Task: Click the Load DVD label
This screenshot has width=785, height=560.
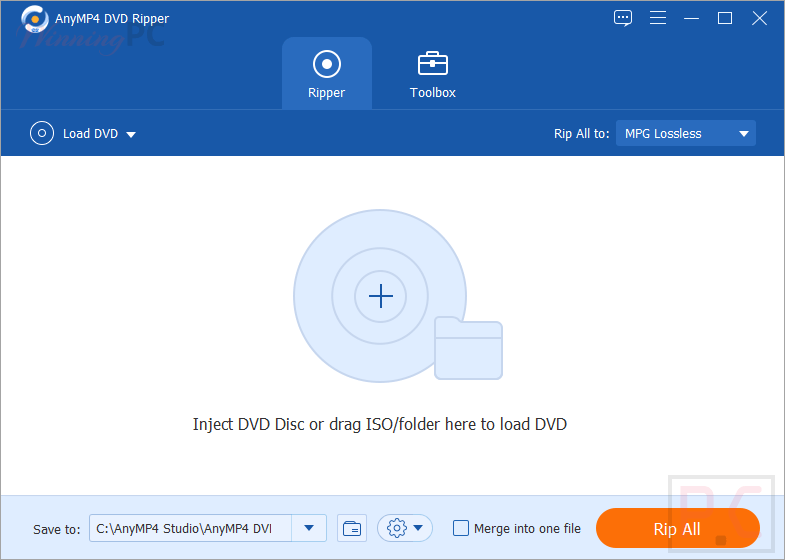Action: 91,134
